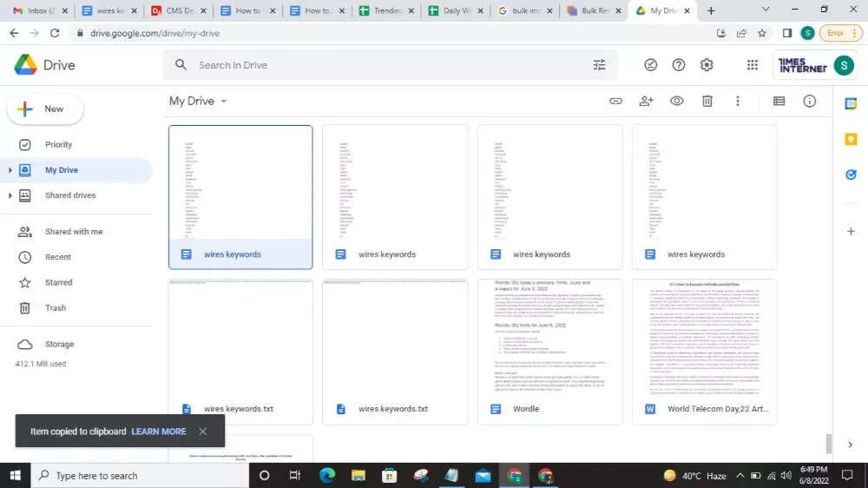Expand the My Drive dropdown arrow in header
The height and width of the screenshot is (488, 868).
tap(224, 102)
